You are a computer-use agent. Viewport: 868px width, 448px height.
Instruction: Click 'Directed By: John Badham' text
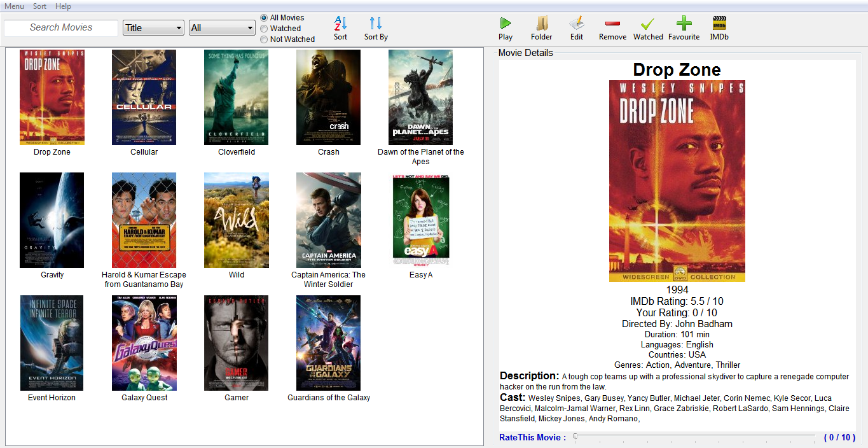[x=677, y=324]
